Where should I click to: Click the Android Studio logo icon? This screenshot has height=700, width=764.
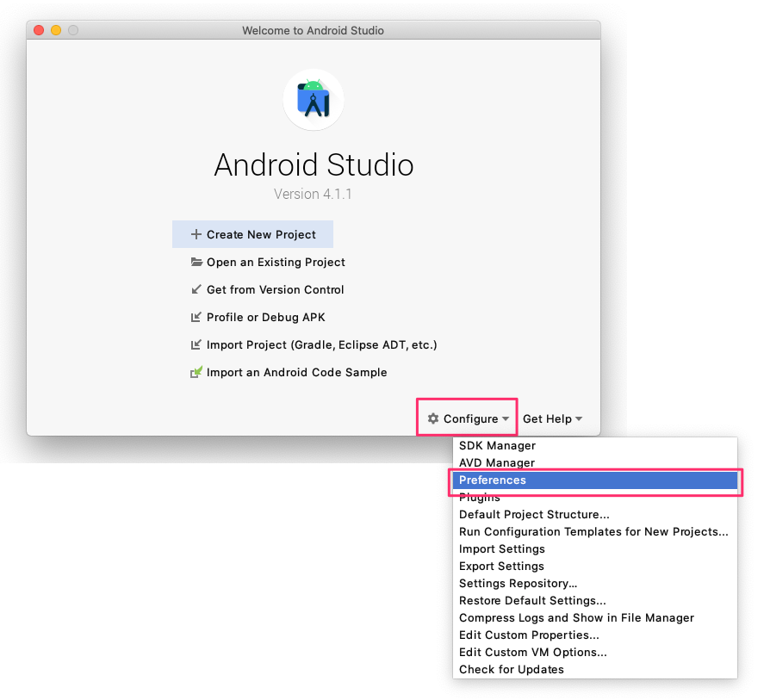pyautogui.click(x=314, y=100)
